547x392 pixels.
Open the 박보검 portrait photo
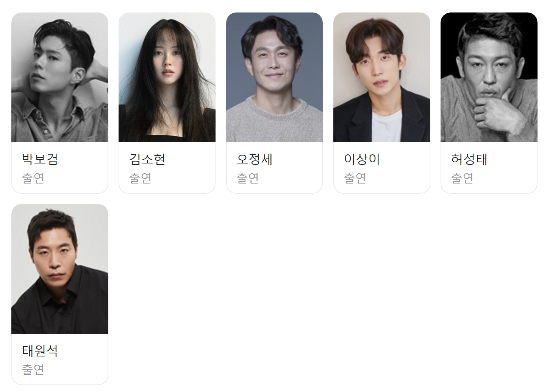click(x=60, y=78)
